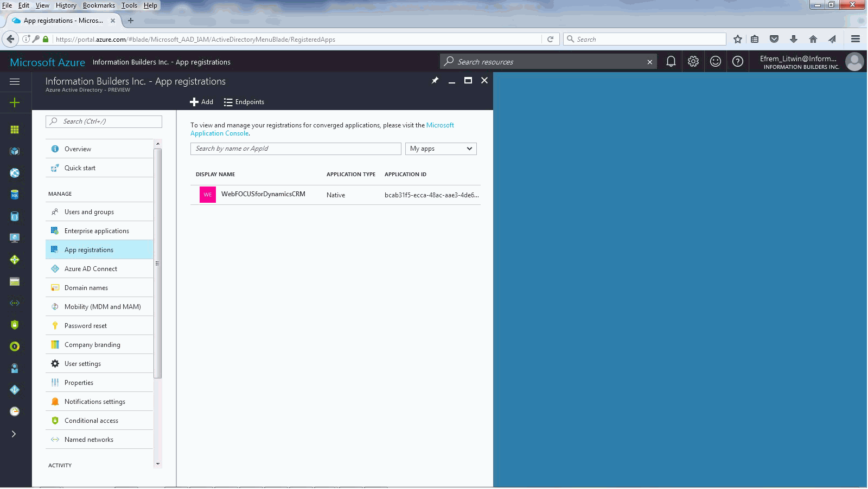The image size is (868, 489).
Task: Click the Add button
Action: [x=201, y=102]
